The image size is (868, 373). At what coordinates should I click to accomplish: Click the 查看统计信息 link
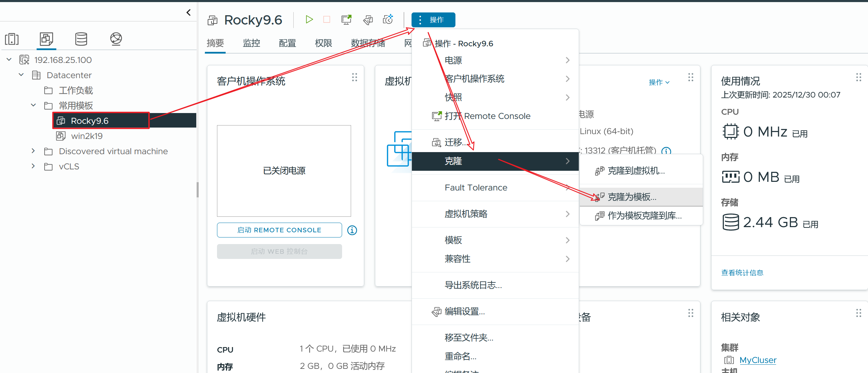point(742,273)
